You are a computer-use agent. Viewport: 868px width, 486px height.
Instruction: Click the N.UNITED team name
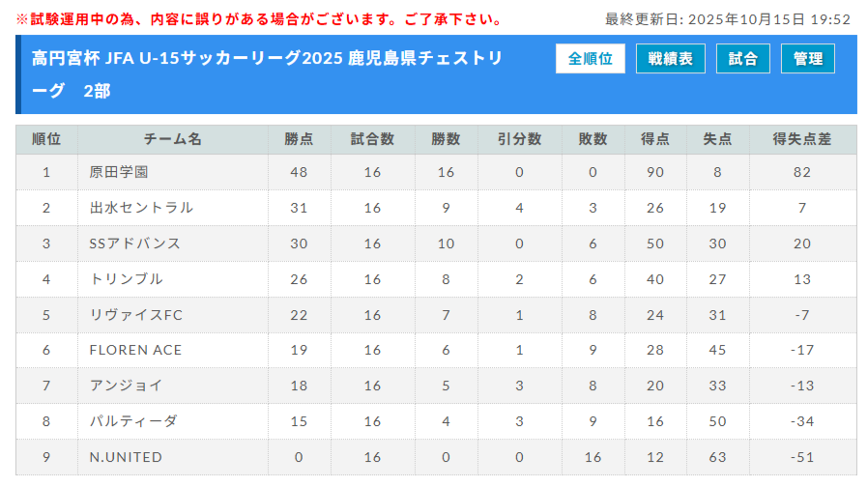coord(126,457)
